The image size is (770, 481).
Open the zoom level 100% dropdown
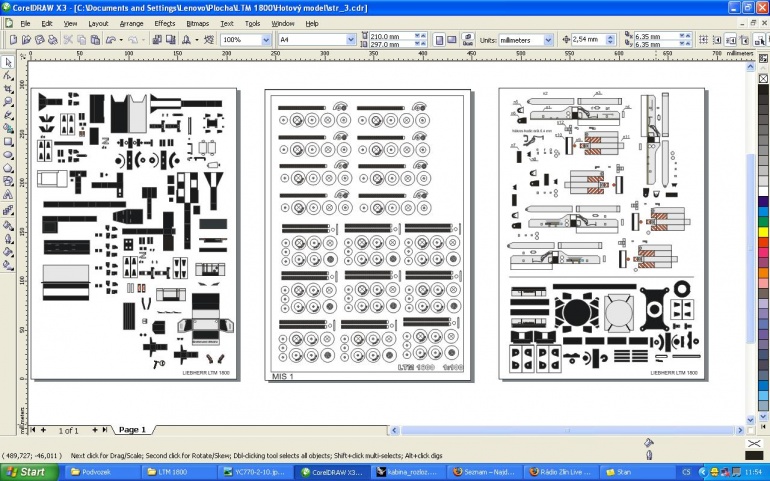pos(266,40)
